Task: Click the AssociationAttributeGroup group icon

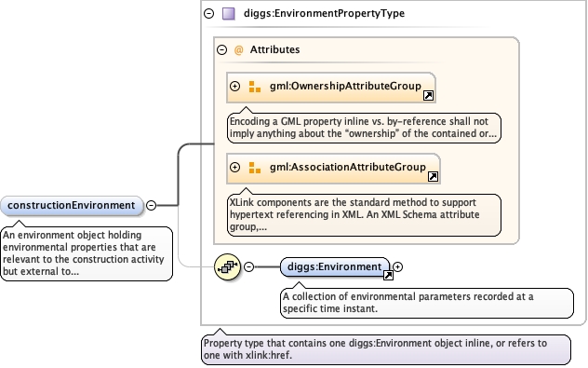Action: tap(255, 168)
